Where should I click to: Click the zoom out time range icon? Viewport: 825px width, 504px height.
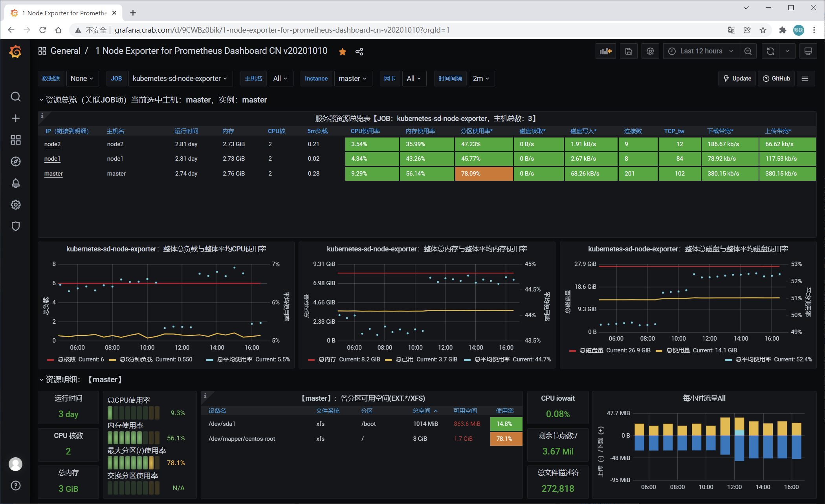pos(748,51)
